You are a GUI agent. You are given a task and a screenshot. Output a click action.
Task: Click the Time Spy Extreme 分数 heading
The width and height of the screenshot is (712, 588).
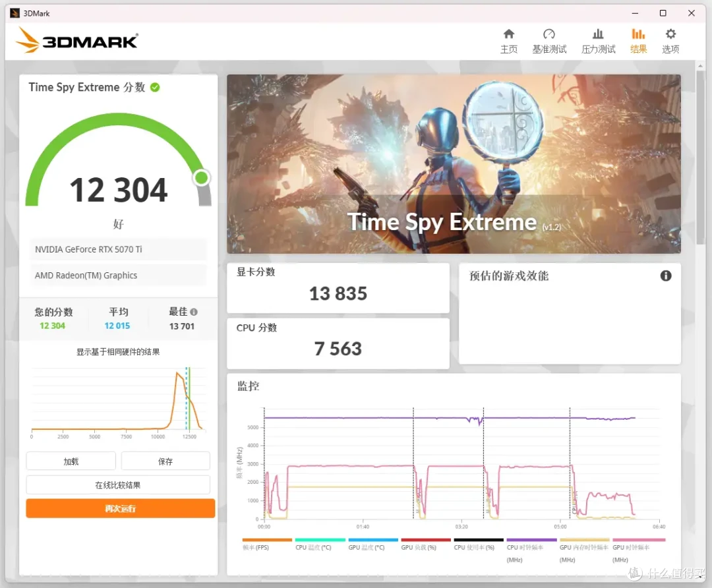coord(87,87)
